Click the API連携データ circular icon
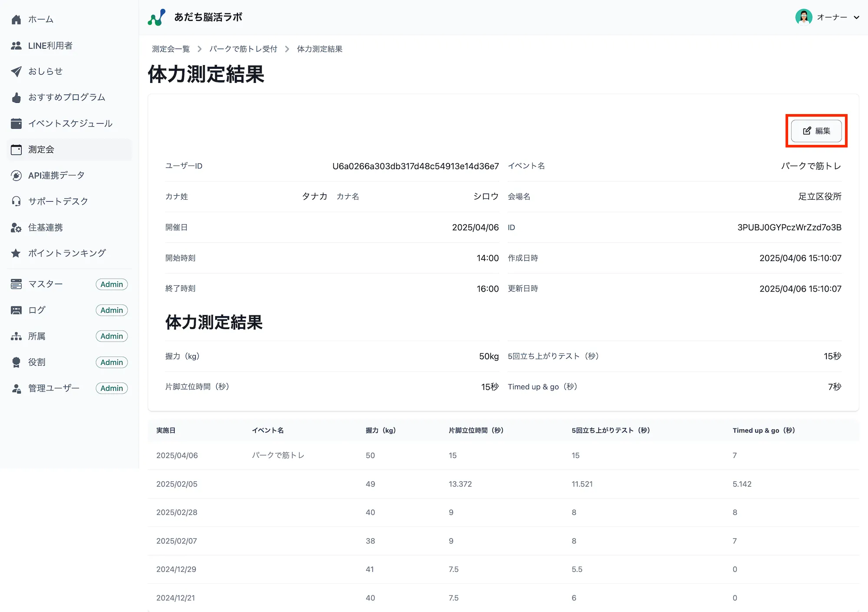The image size is (868, 612). pos(16,175)
